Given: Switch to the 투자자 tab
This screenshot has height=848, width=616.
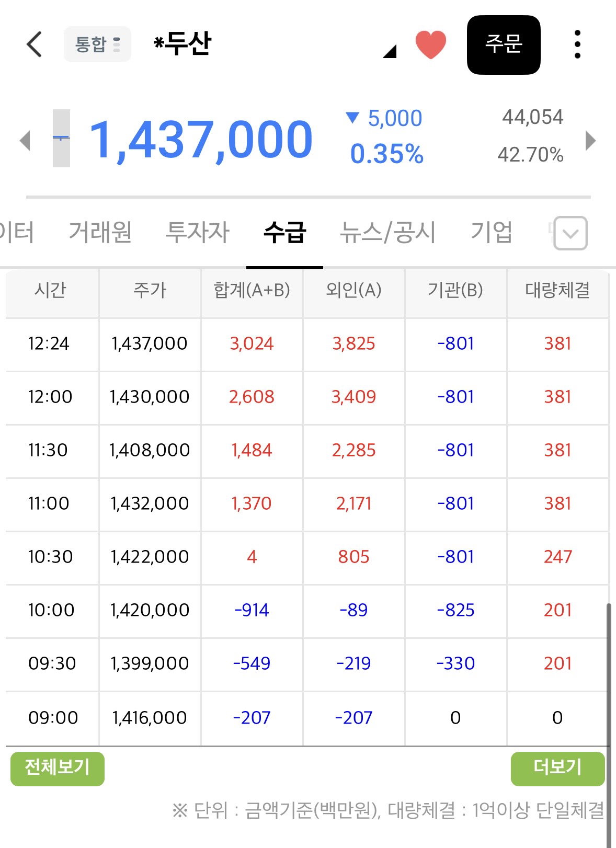Looking at the screenshot, I should point(198,232).
